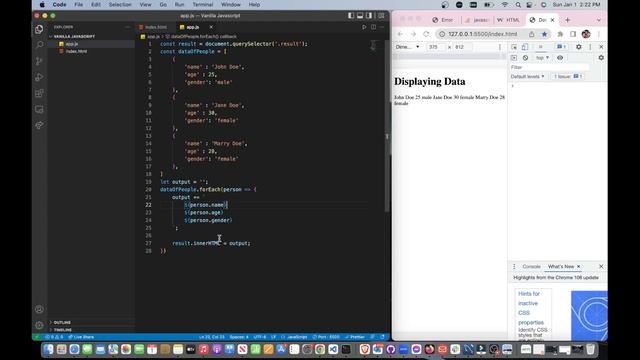Click the Chrome address bar URL
This screenshot has width=640, height=360.
tap(482, 34)
